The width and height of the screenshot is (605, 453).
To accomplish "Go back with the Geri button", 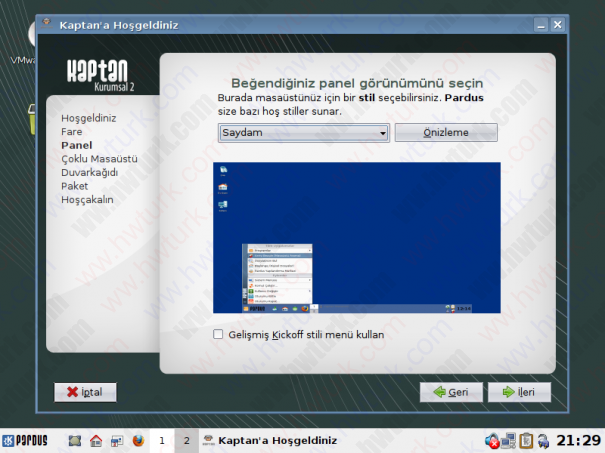I will (451, 392).
